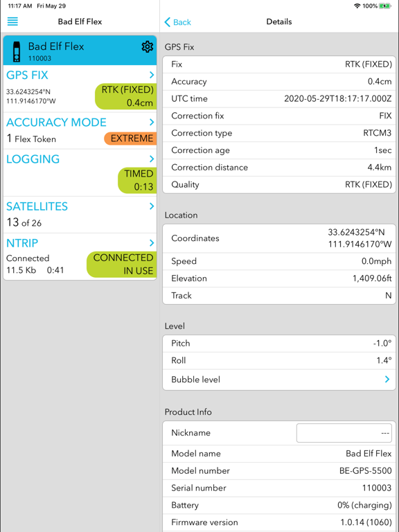Select the Coordinates row in Location

tap(279, 238)
